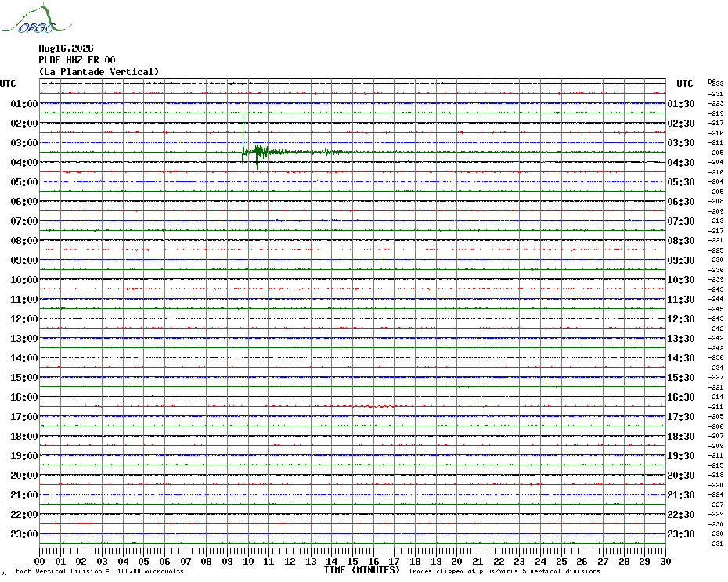Screen dimensions: 728x582
Task: Click the 06:00 hour label
Action: [x=24, y=201]
